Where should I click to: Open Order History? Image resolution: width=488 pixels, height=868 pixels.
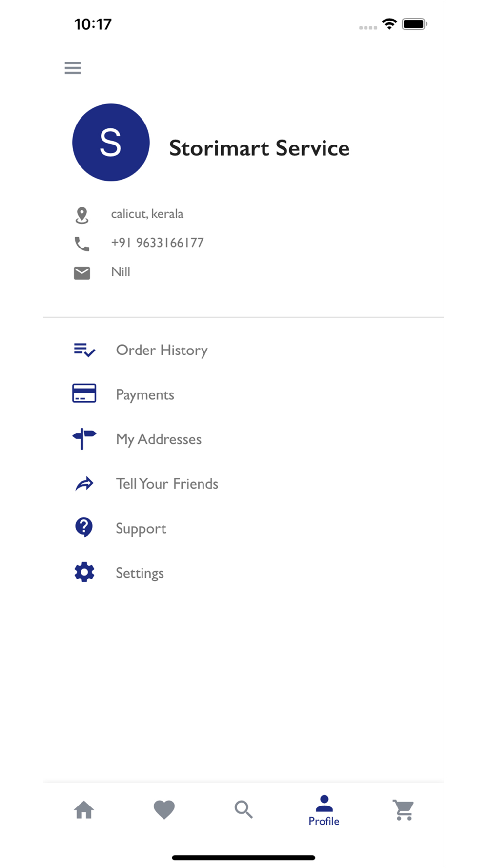click(162, 350)
